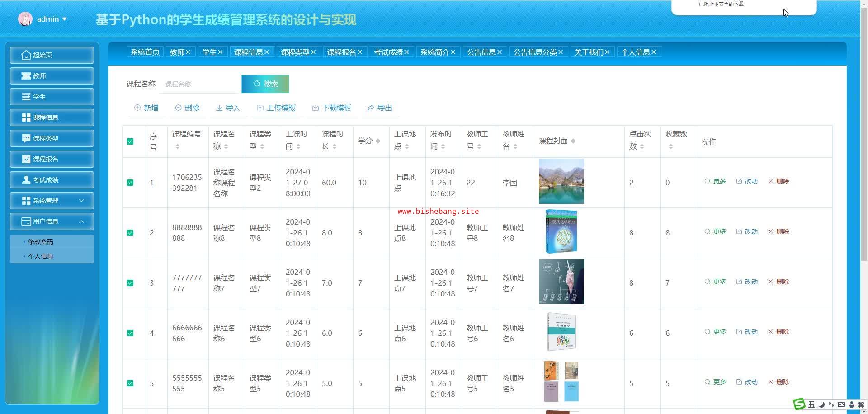Toggle the select-all checkbox in table header
The height and width of the screenshot is (414, 868).
(x=130, y=141)
